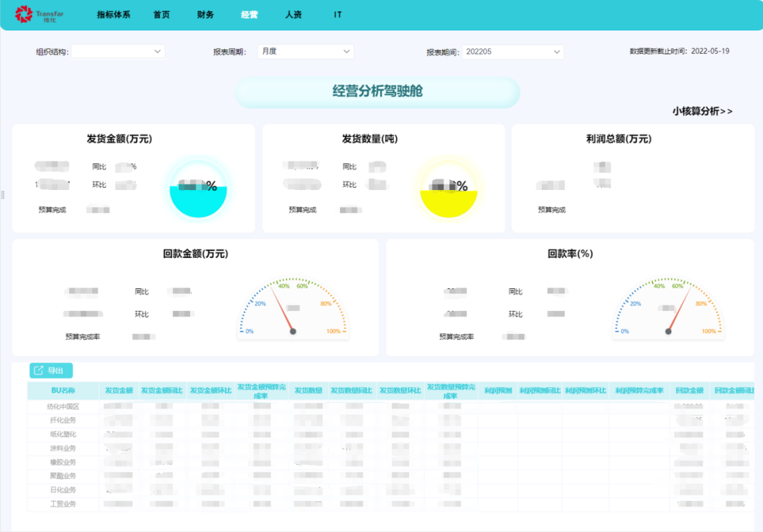Click the 导出 export button
763x532 pixels.
tap(51, 370)
